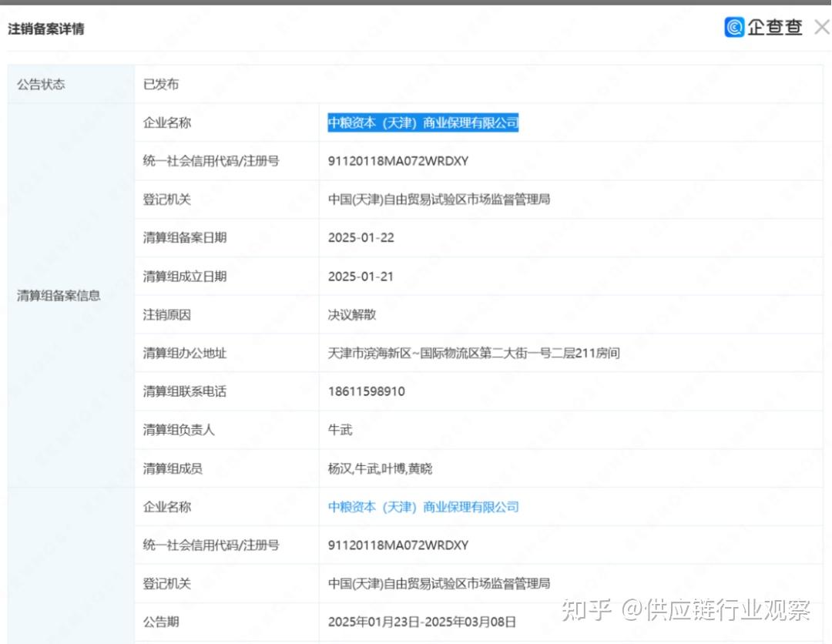Select the 已发布 status value

click(x=161, y=84)
